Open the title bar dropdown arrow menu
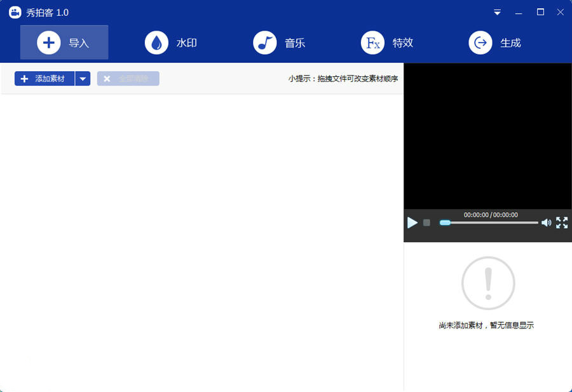 coord(497,11)
